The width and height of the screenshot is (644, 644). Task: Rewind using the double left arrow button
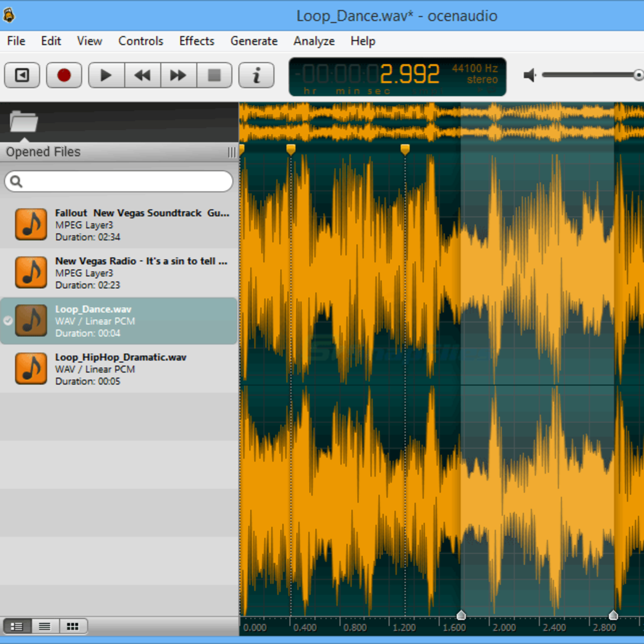(143, 75)
